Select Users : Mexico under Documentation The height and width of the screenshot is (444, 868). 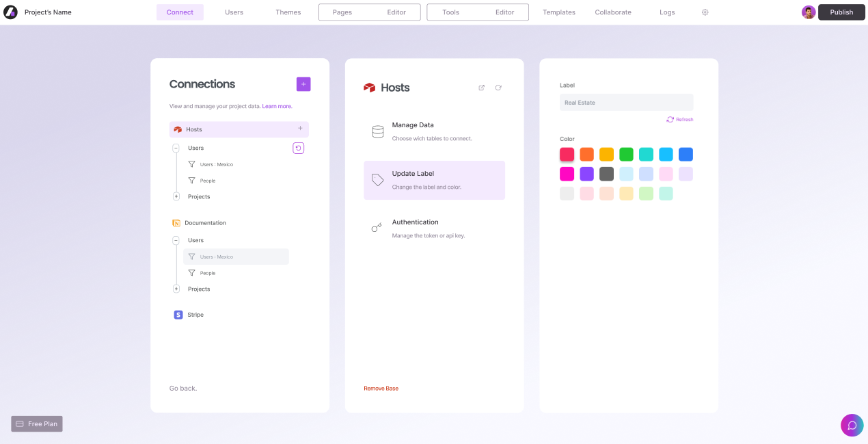tap(236, 257)
